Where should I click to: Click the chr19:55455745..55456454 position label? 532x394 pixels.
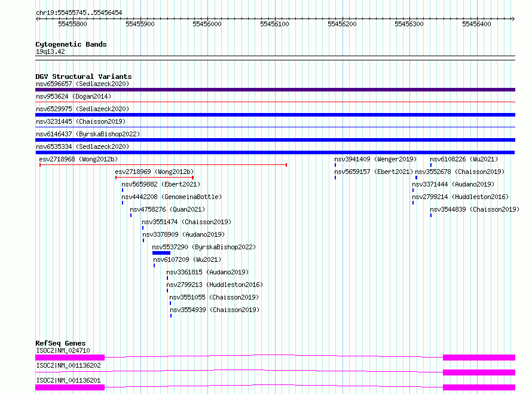coord(79,13)
